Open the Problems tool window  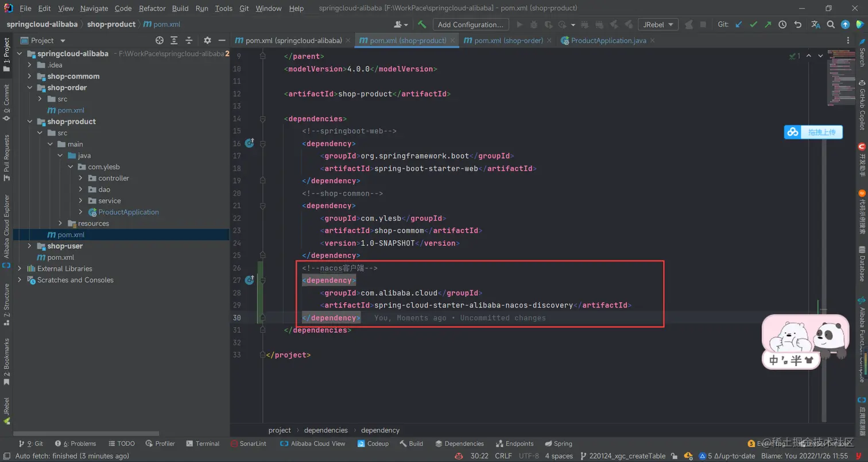coord(75,444)
